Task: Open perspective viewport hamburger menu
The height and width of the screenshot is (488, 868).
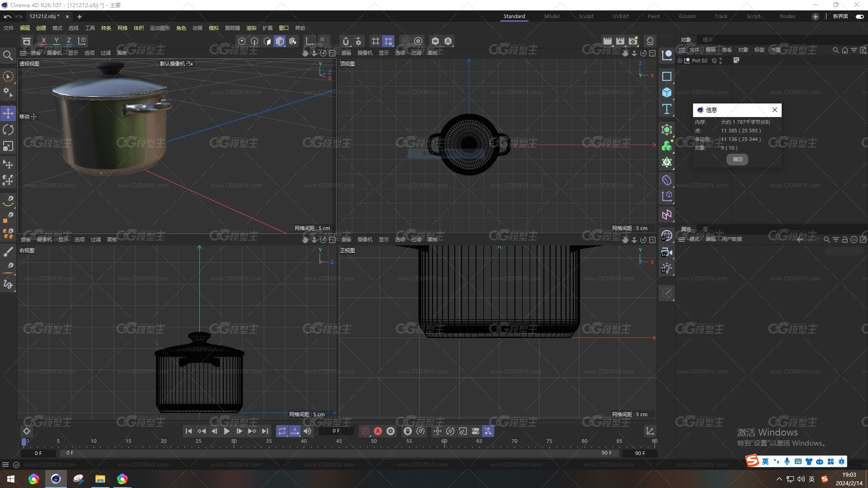Action: [x=23, y=53]
